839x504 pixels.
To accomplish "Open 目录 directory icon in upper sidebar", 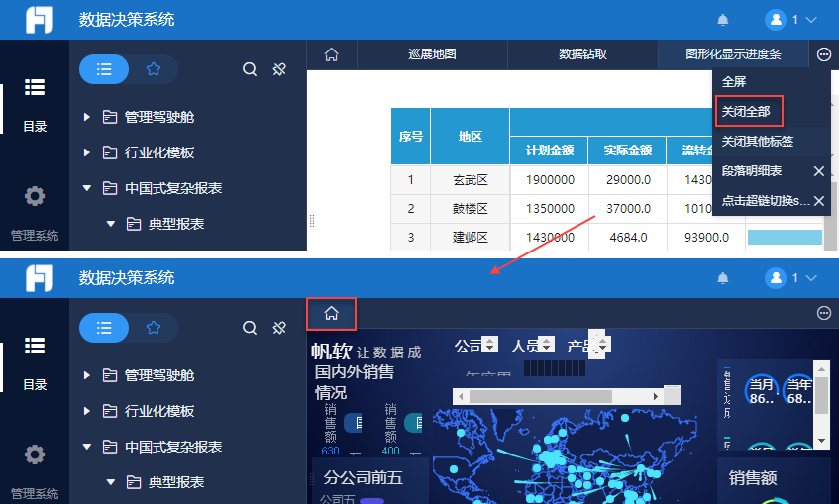I will [x=35, y=87].
